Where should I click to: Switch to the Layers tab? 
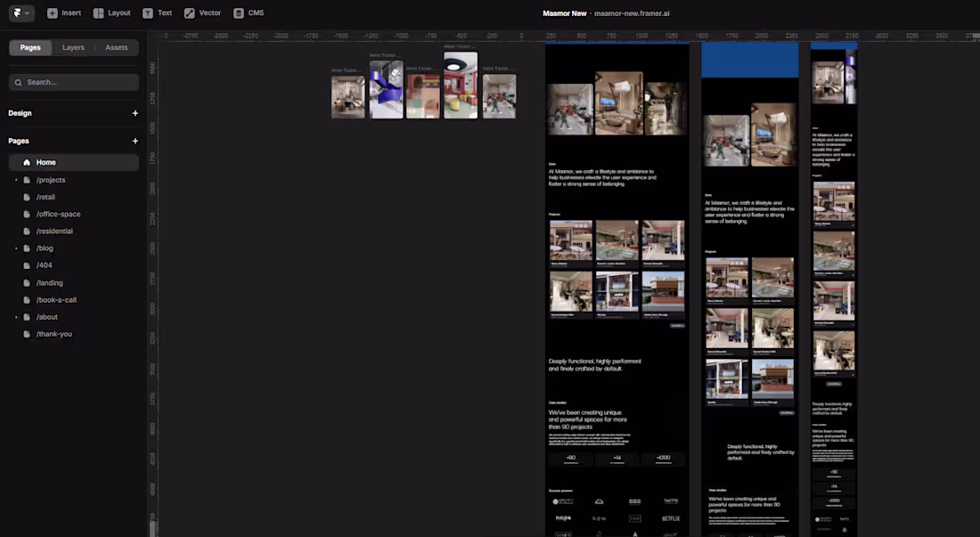tap(73, 47)
